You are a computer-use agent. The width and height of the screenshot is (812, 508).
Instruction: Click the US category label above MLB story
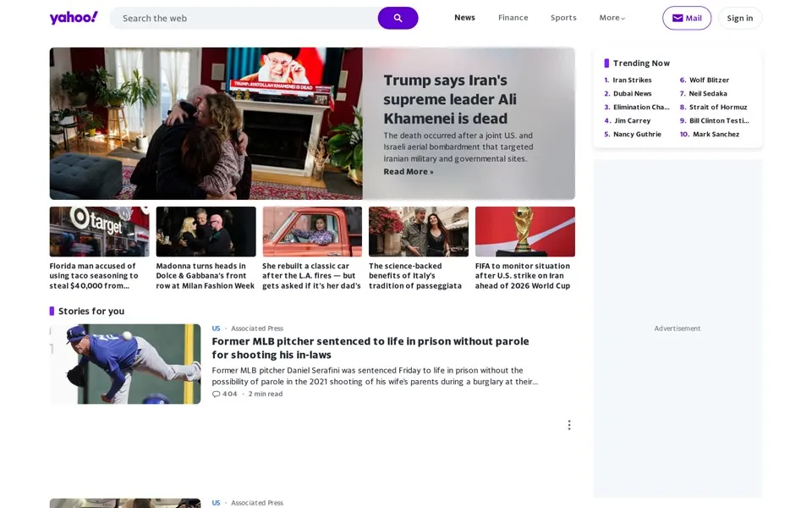pyautogui.click(x=216, y=329)
